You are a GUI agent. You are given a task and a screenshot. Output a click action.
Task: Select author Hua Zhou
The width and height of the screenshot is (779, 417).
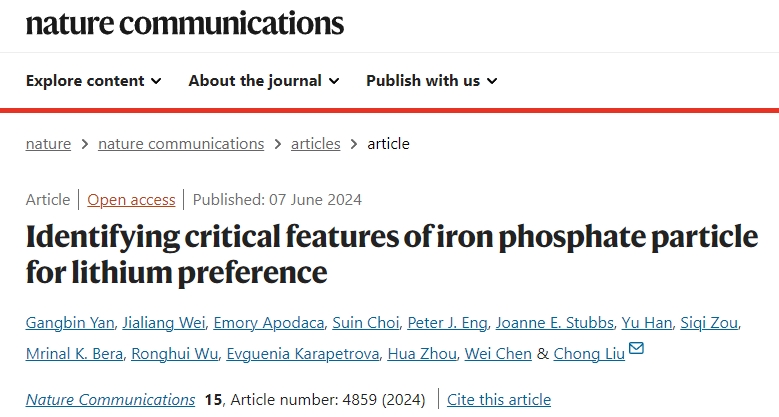pyautogui.click(x=422, y=353)
